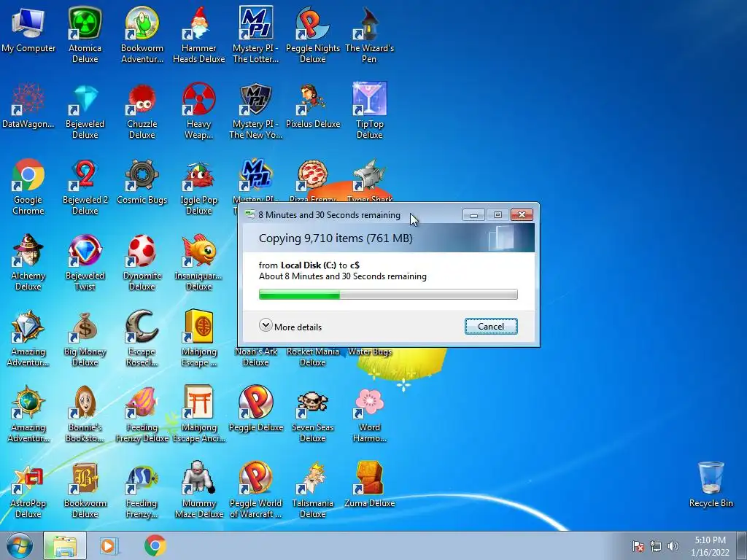
Task: Open the taskbar clock showing 5:10 PM
Action: [710, 545]
